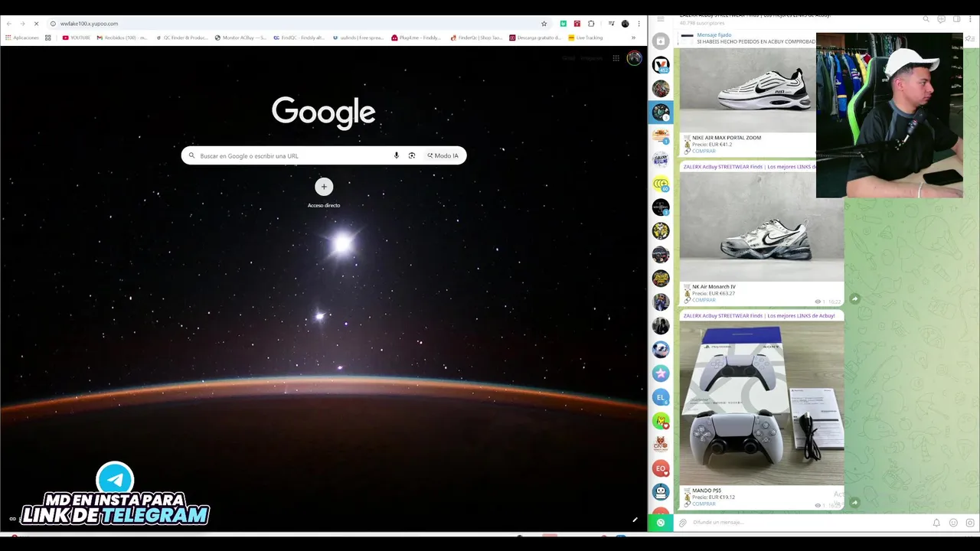Open the channel discussion comments icon
The width and height of the screenshot is (980, 551).
tap(941, 19)
